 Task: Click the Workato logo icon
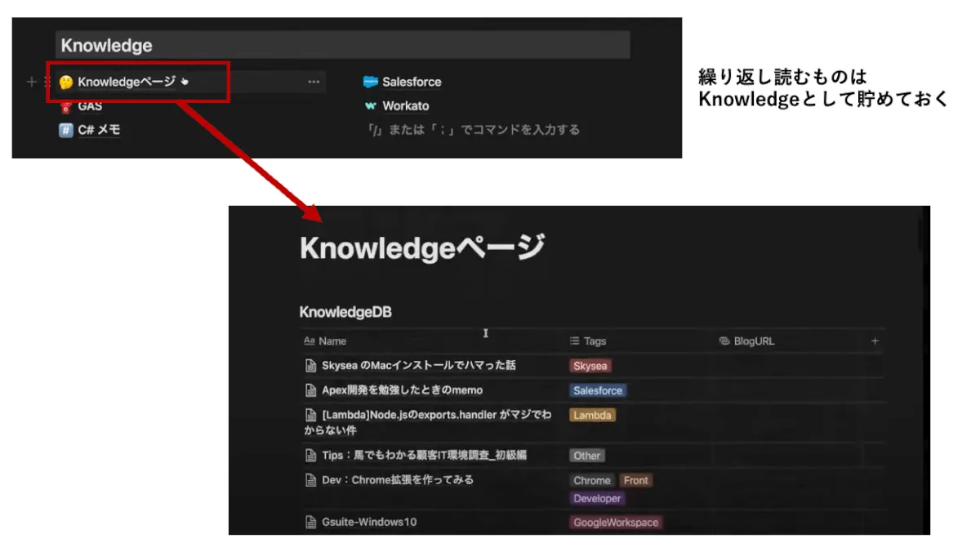(371, 106)
